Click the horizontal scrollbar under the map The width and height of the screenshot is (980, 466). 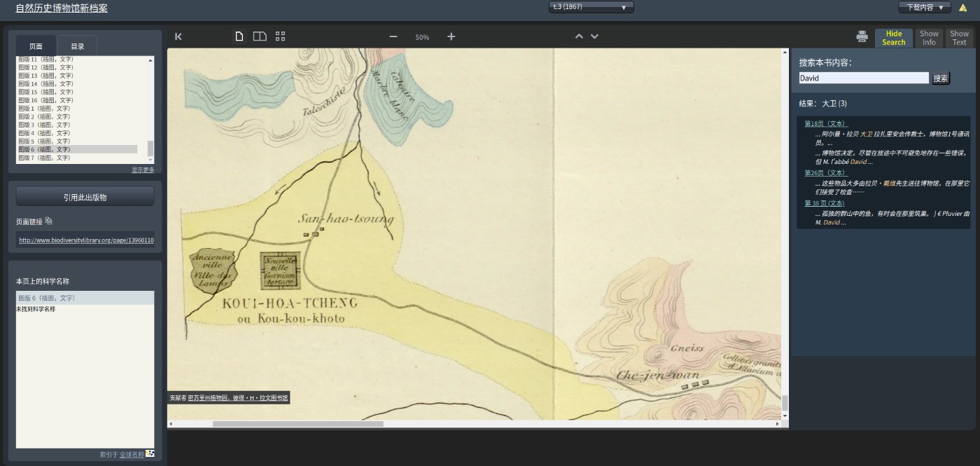pos(298,424)
